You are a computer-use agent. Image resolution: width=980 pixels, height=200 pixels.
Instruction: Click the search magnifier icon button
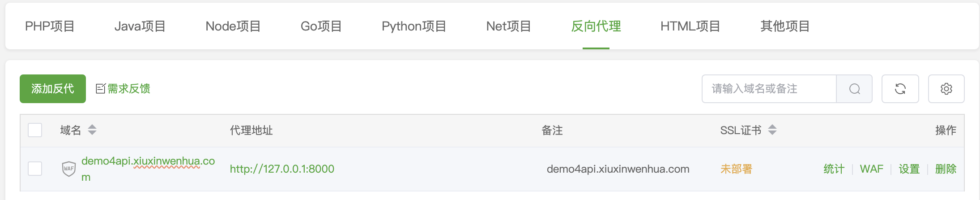click(x=854, y=89)
